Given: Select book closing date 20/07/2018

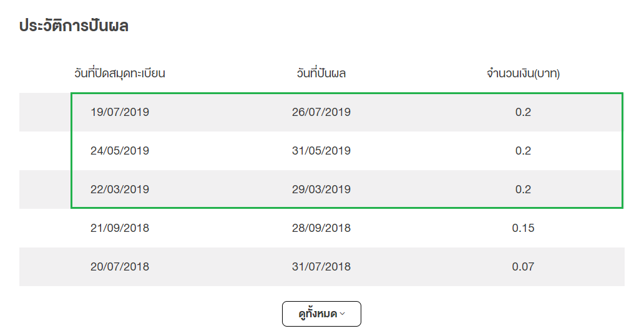Looking at the screenshot, I should 120,267.
